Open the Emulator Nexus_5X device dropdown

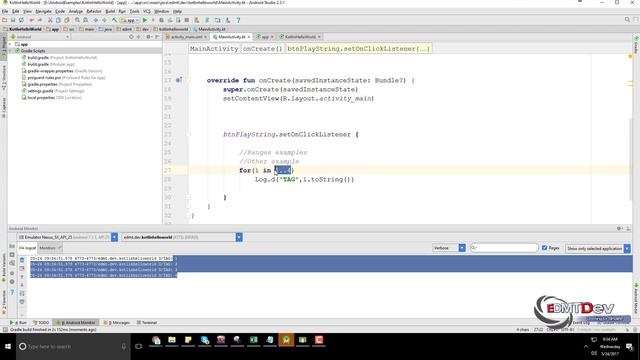tap(67, 237)
